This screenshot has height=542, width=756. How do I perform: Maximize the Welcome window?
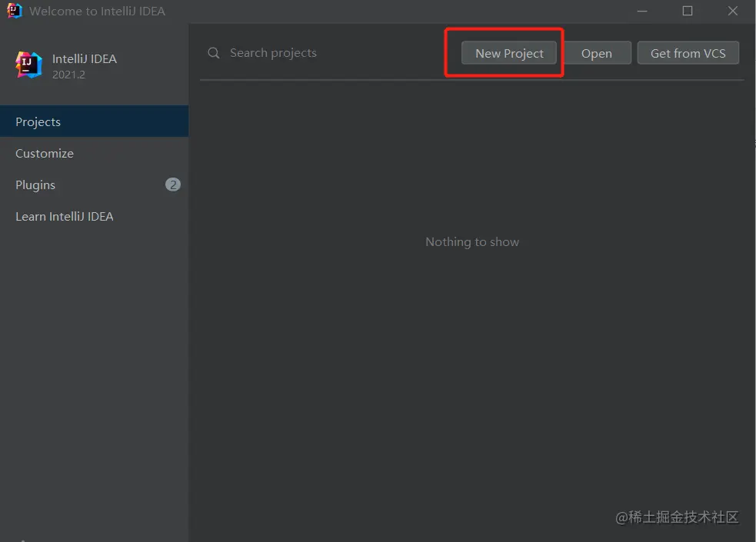(x=688, y=11)
